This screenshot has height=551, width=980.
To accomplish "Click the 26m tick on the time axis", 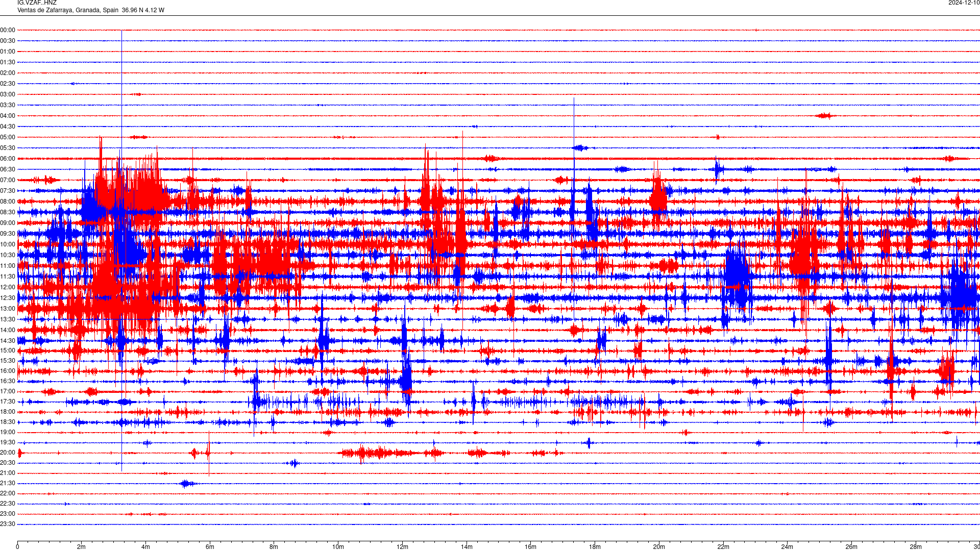I will (x=851, y=547).
